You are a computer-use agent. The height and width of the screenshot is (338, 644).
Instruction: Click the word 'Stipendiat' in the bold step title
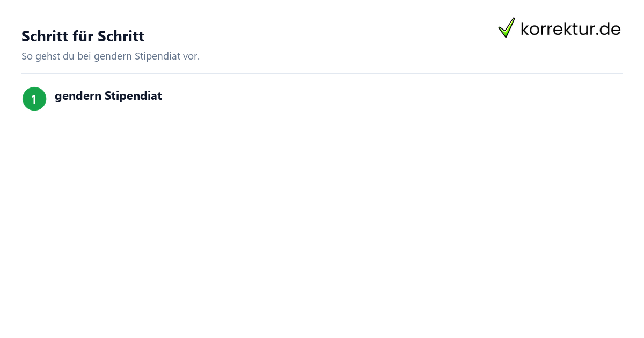133,96
